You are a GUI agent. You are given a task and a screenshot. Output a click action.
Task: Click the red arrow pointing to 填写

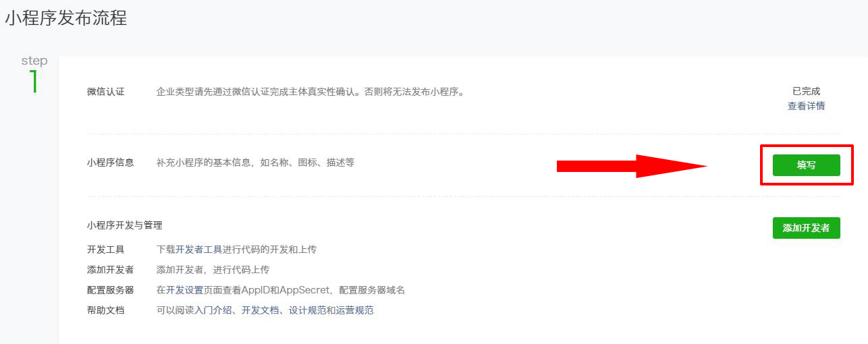(631, 165)
